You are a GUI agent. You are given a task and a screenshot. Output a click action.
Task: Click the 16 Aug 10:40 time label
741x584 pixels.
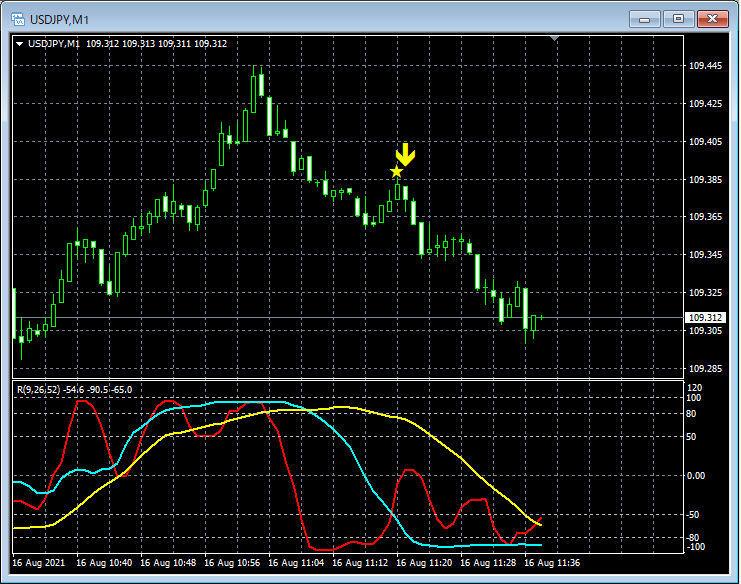104,563
